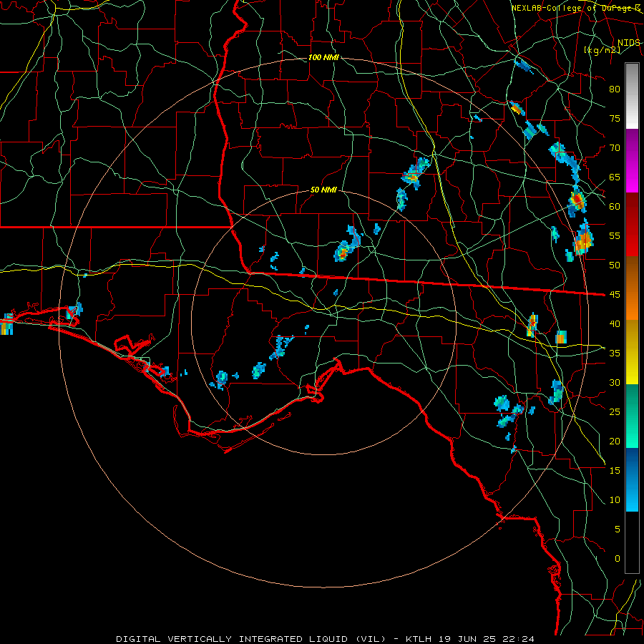The height and width of the screenshot is (644, 644).
Task: Select the 20 value on the VIL scale
Action: [615, 441]
